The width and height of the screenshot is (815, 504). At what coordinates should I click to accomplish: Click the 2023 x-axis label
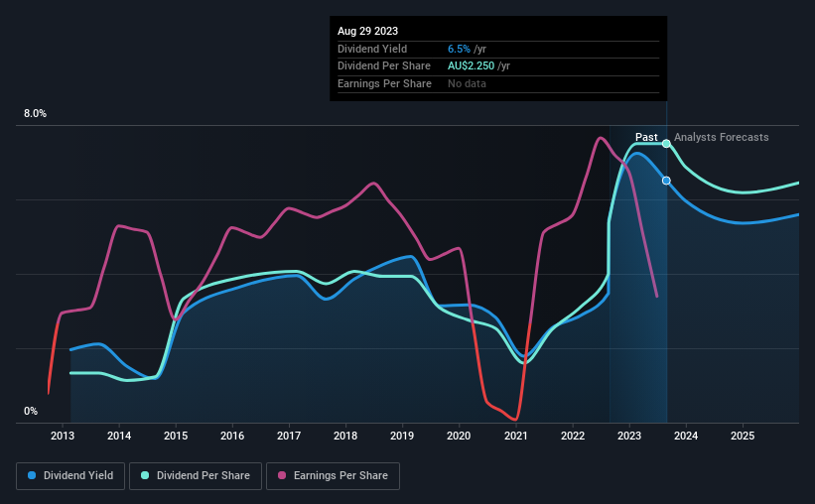629,436
